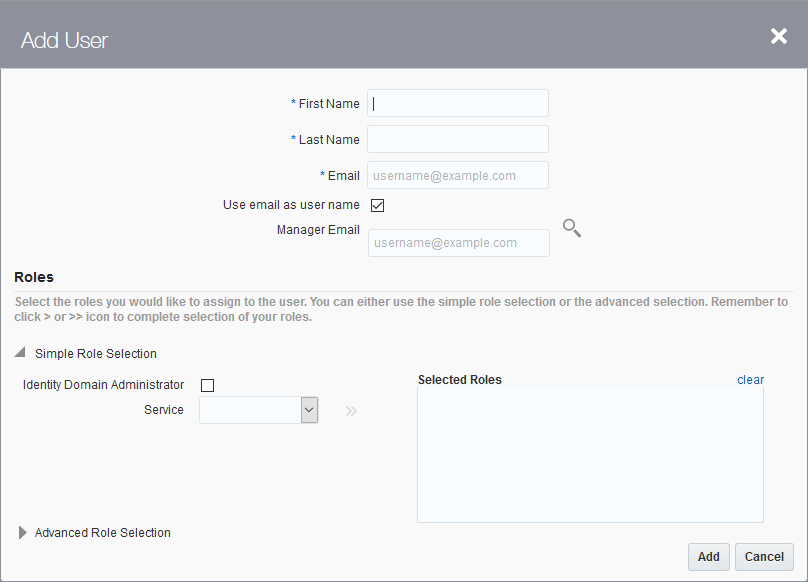Click the Simple Role Selection label
Screen dimensions: 808x582
tap(96, 354)
